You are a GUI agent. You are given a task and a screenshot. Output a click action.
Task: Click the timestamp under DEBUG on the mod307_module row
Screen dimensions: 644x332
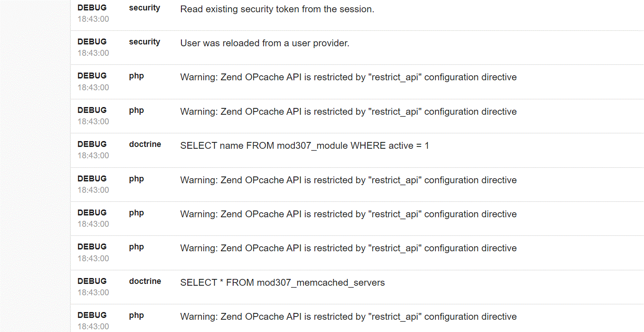93,156
